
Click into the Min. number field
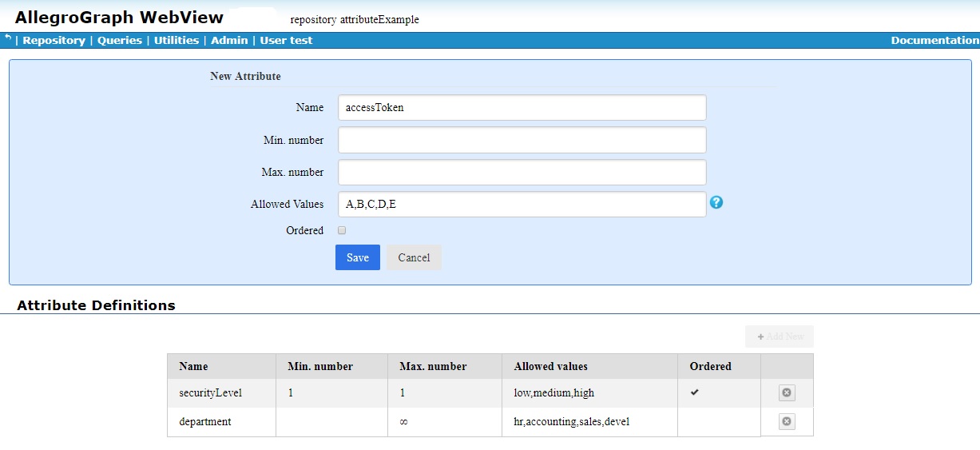pos(522,140)
